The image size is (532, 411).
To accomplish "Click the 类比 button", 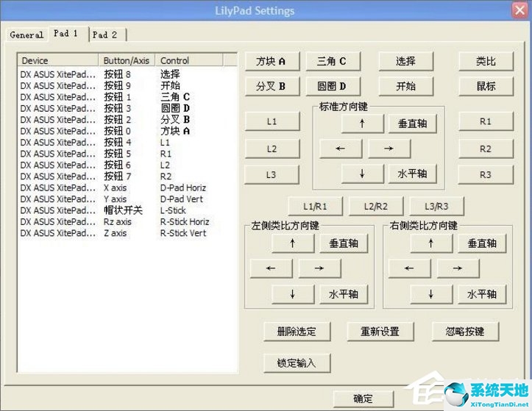I will click(486, 61).
